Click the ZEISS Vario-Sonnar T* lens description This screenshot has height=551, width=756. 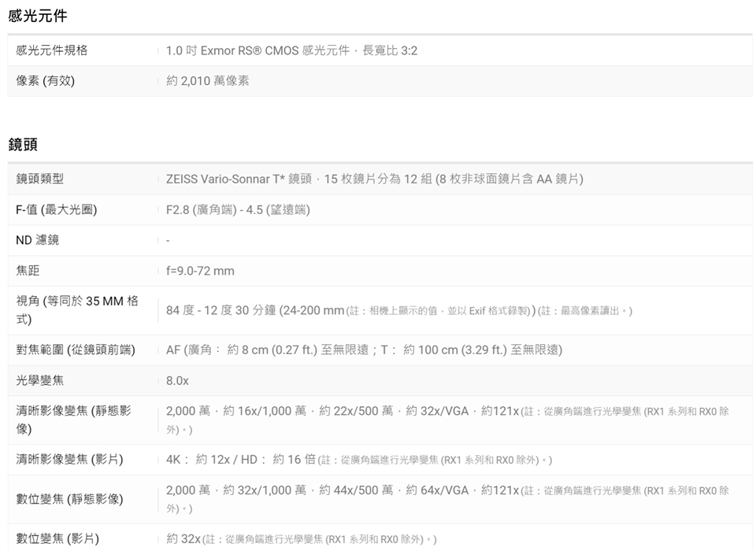point(374,179)
